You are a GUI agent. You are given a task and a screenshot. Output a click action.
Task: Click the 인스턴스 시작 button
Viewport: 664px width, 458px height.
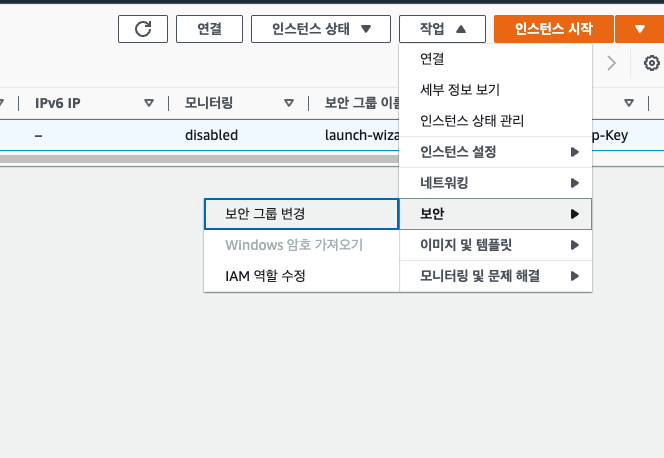(553, 29)
